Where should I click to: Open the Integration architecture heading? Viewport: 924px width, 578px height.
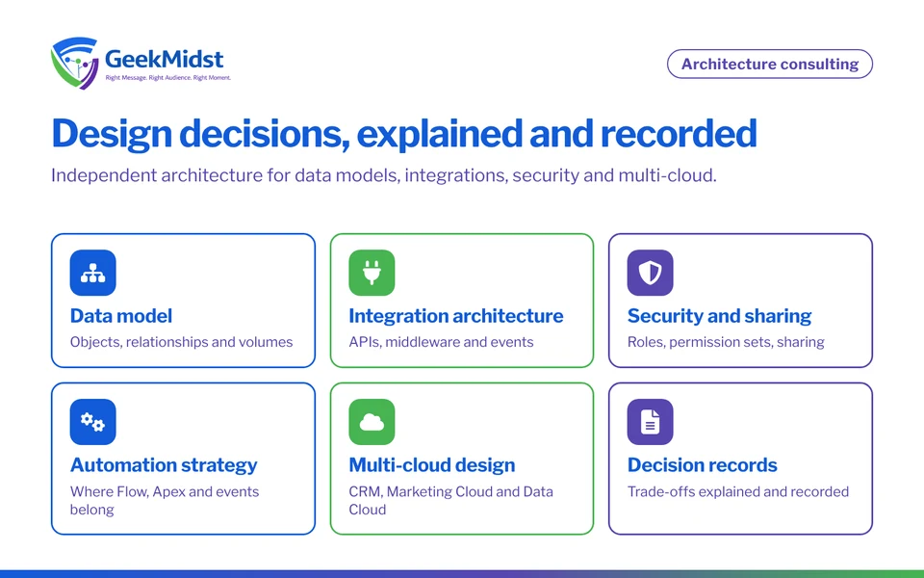(x=456, y=316)
